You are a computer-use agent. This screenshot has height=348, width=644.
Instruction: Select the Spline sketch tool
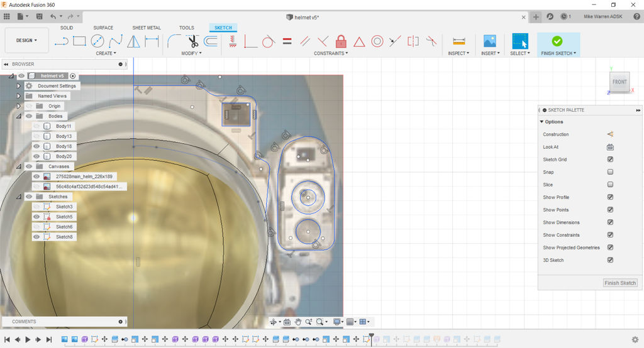tap(116, 41)
